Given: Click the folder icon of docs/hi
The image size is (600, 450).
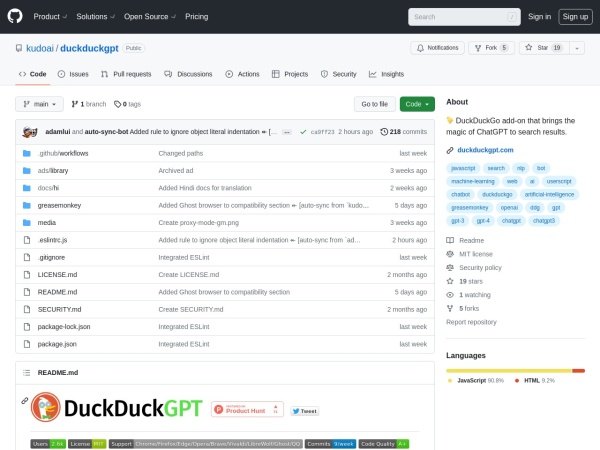Looking at the screenshot, I should pyautogui.click(x=27, y=188).
